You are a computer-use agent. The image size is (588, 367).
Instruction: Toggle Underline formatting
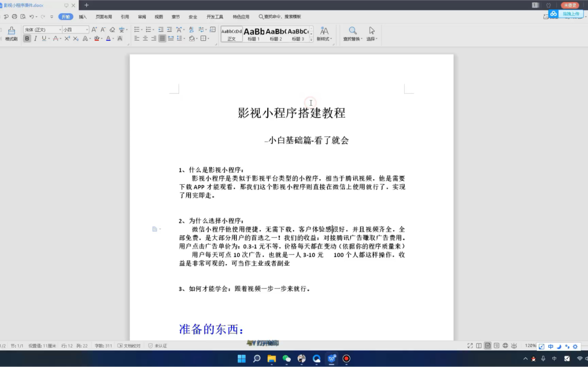click(x=44, y=38)
